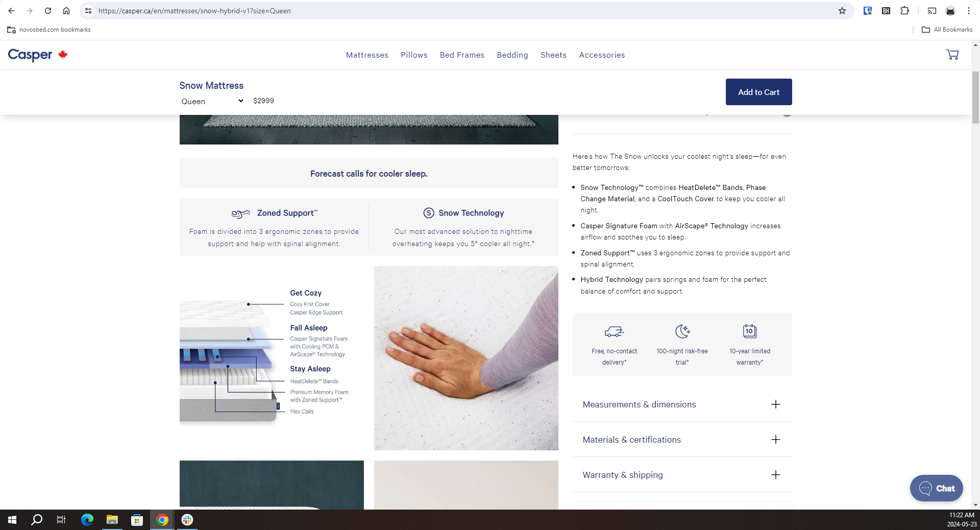Click the Hybrid Technology bullet text

point(673,285)
